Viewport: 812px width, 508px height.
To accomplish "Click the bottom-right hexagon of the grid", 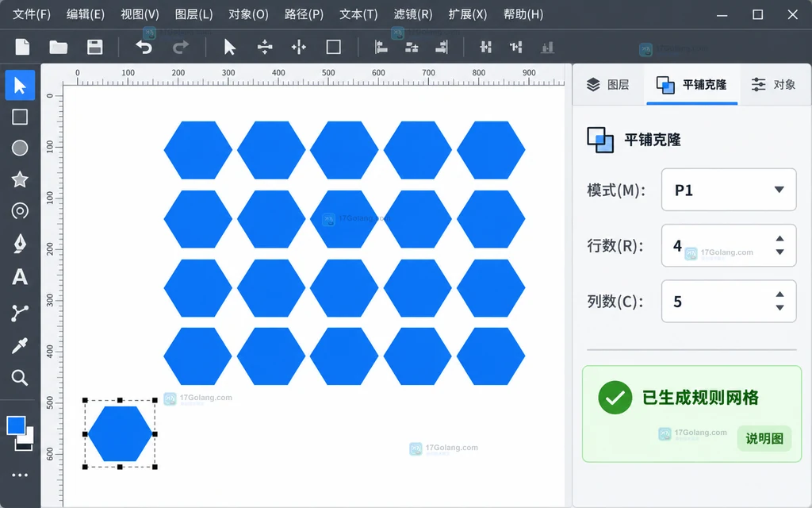I will point(491,356).
